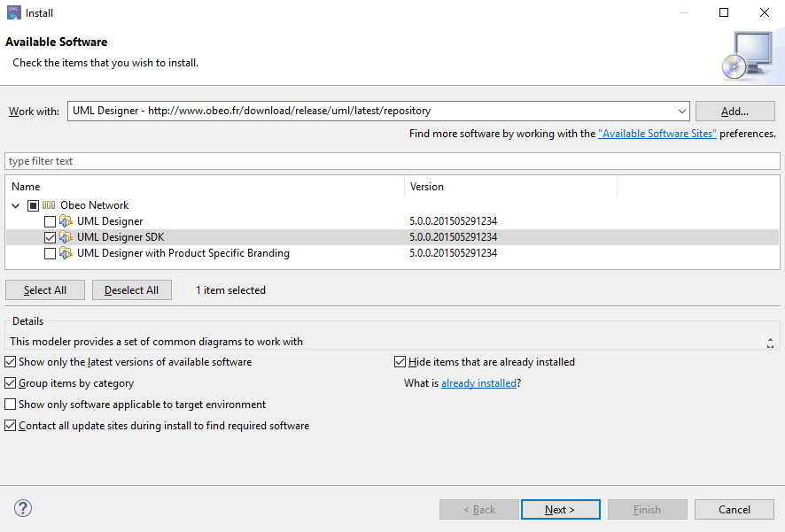Enable Show only software applicable to target environment
The image size is (785, 532).
10,404
